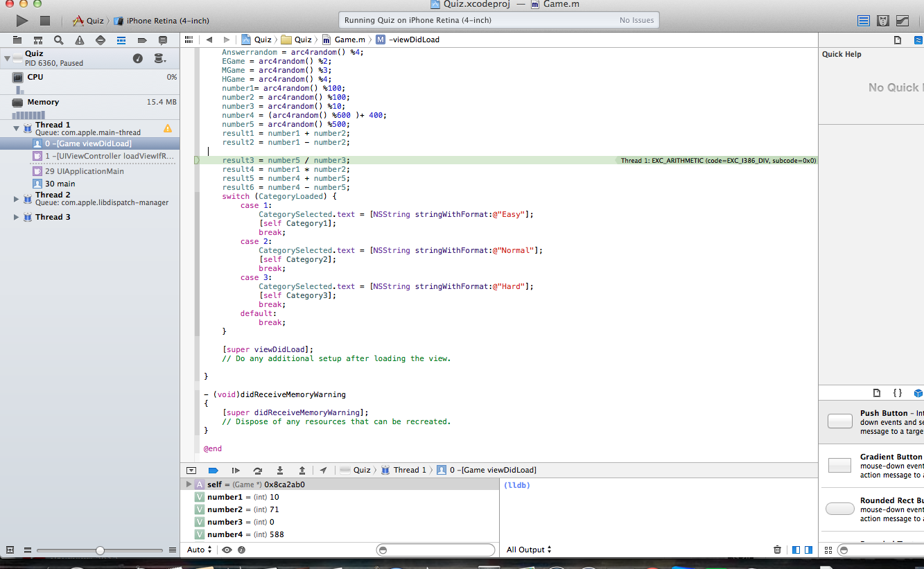Viewport: 924px width, 569px height.
Task: Toggle the navigator debug-symbols filter button
Action: click(x=27, y=550)
